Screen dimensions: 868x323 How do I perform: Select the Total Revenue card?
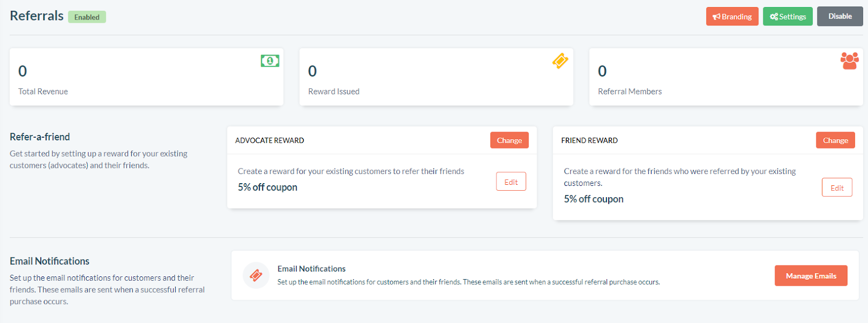point(146,77)
